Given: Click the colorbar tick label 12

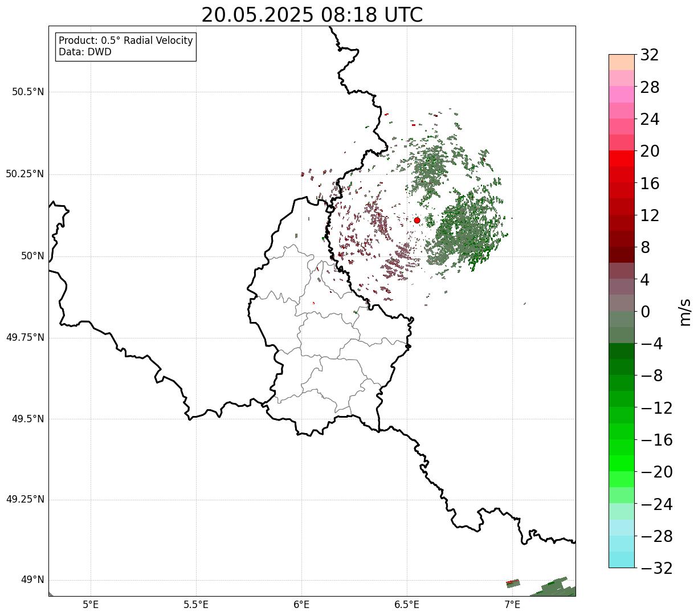Looking at the screenshot, I should click(x=650, y=215).
